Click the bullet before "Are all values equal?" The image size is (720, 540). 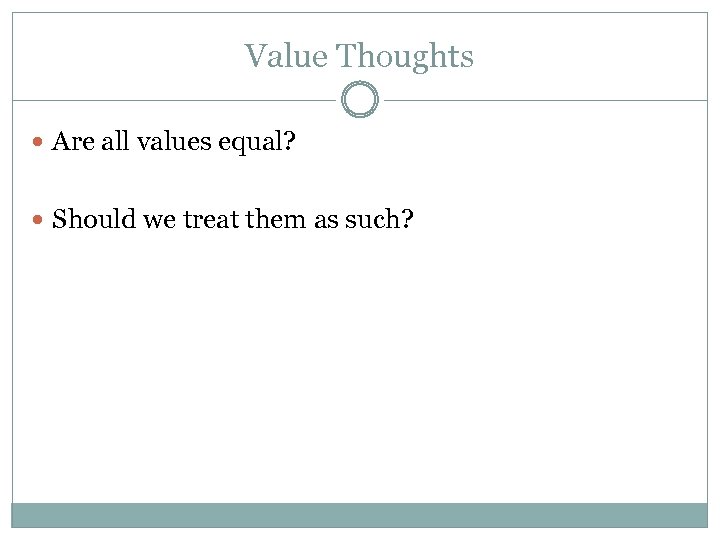click(39, 142)
